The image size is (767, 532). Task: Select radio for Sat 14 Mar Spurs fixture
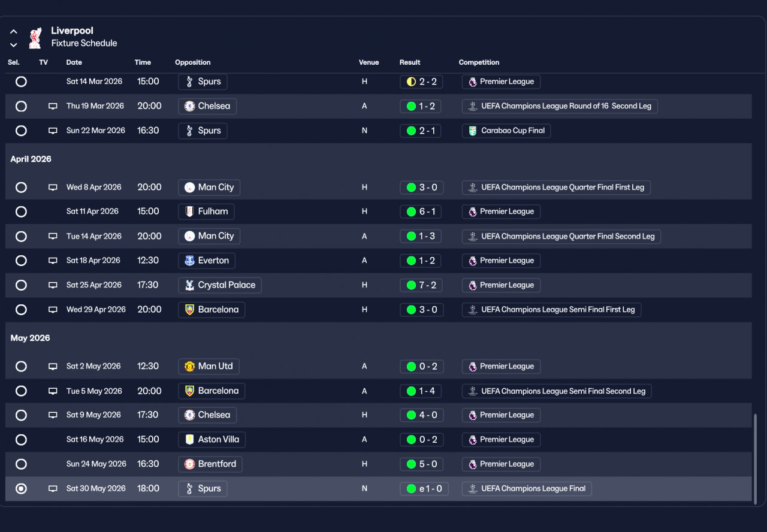[21, 81]
